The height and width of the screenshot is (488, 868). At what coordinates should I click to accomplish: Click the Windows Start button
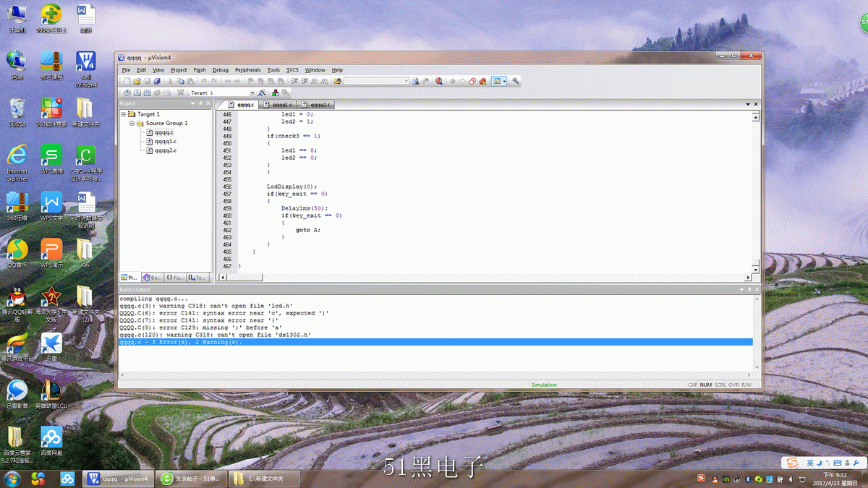[x=12, y=479]
